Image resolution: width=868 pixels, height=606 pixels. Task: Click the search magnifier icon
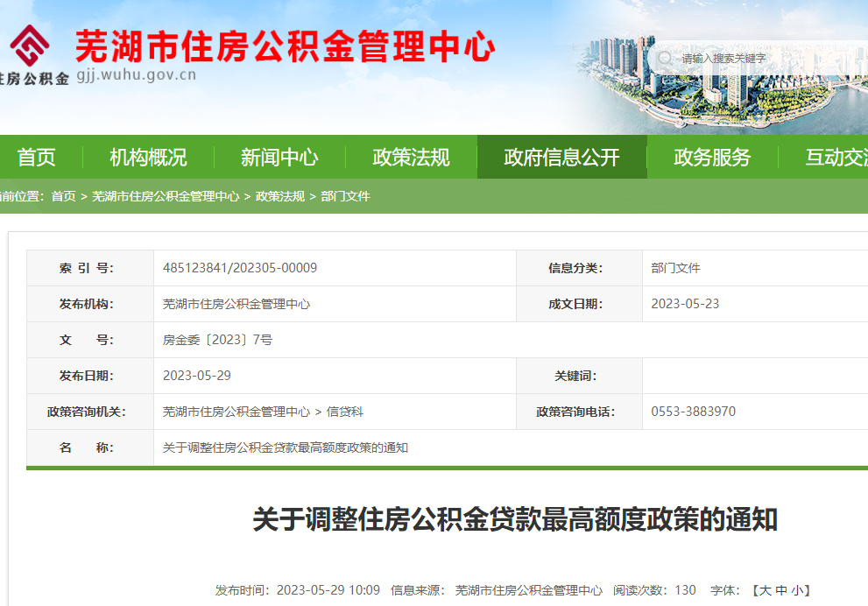point(665,58)
